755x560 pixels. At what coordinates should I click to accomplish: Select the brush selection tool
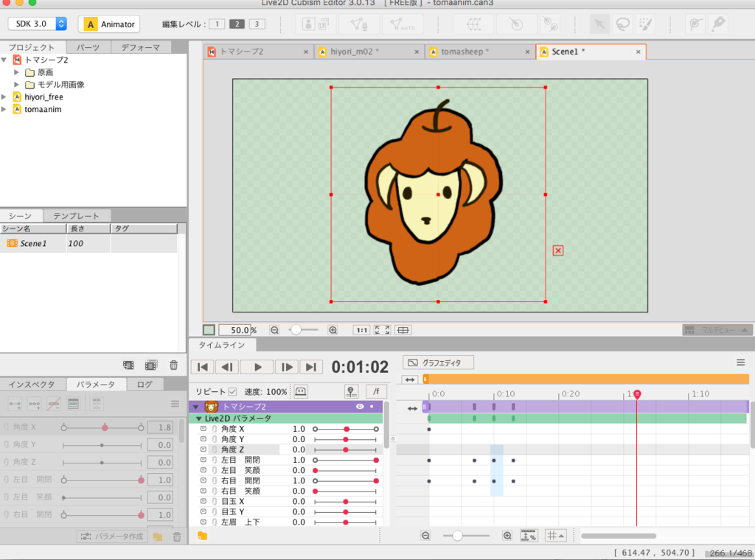[x=645, y=24]
